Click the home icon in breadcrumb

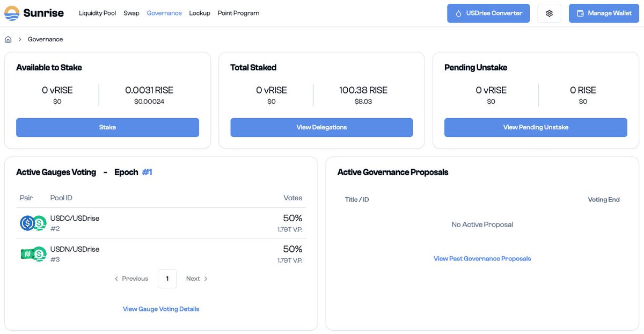tap(8, 39)
